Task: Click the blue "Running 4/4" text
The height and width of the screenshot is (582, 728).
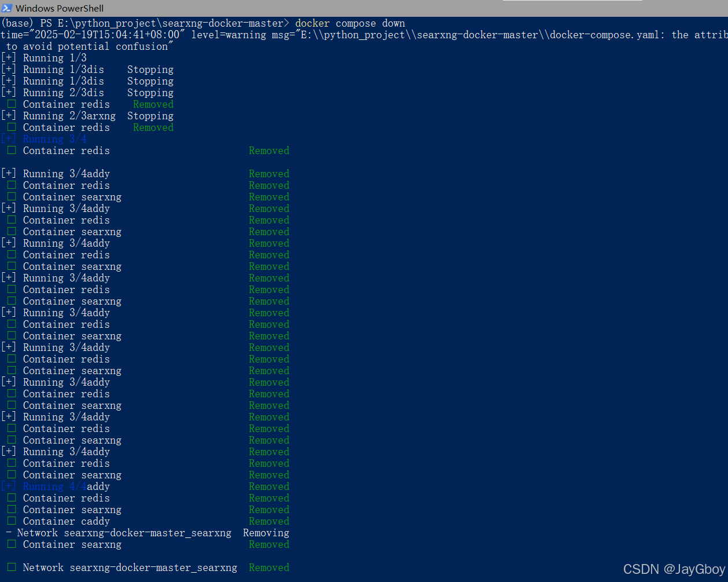Action: tap(55, 486)
